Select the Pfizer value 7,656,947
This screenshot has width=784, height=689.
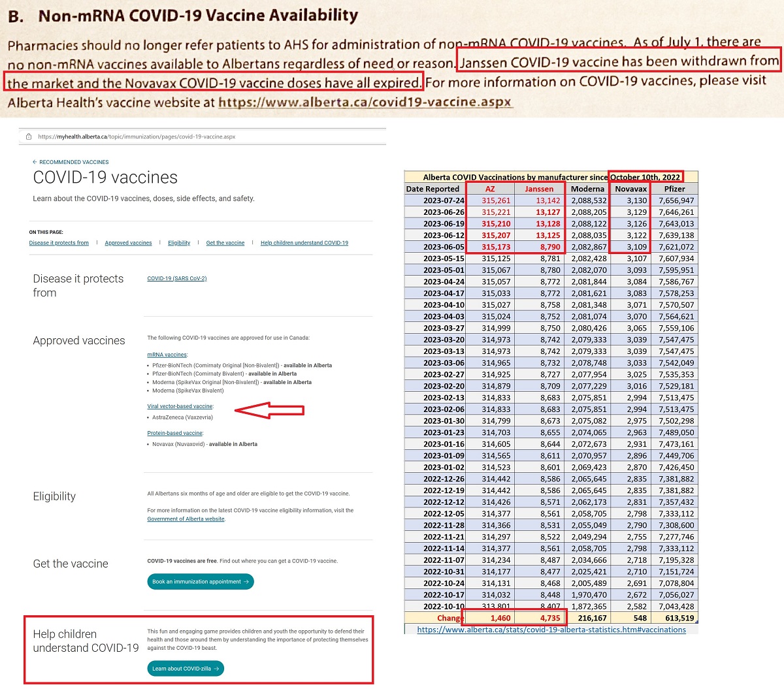[676, 200]
